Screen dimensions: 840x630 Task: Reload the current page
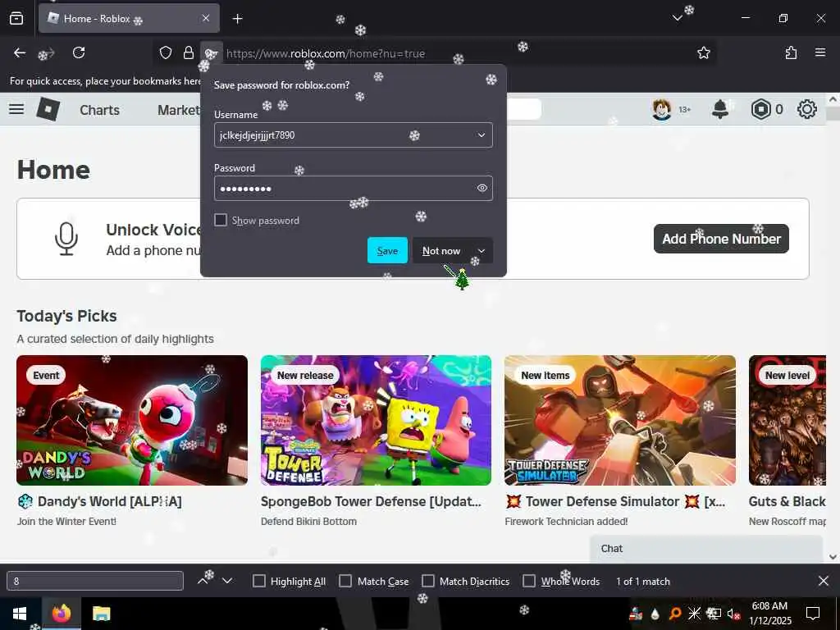pos(79,52)
